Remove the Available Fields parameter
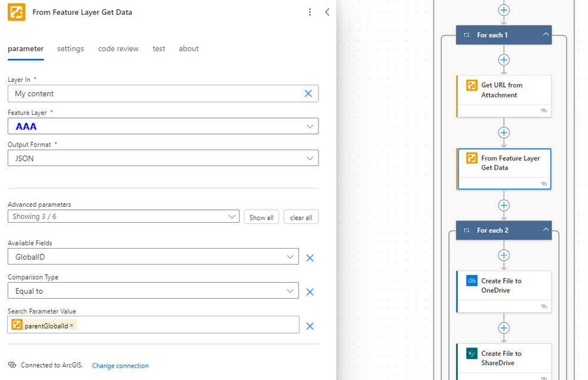 click(310, 257)
